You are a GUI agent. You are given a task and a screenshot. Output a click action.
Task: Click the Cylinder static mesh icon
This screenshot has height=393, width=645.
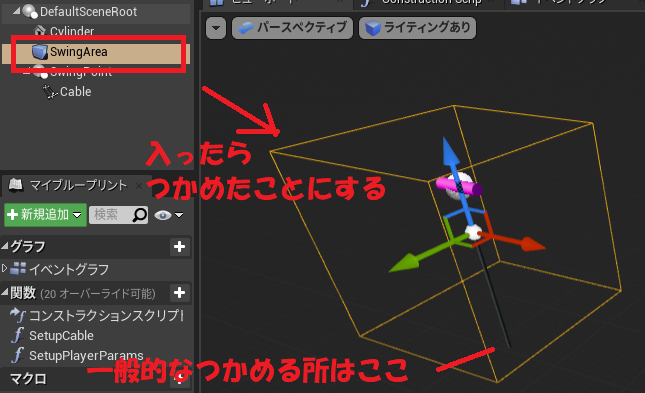pyautogui.click(x=39, y=30)
